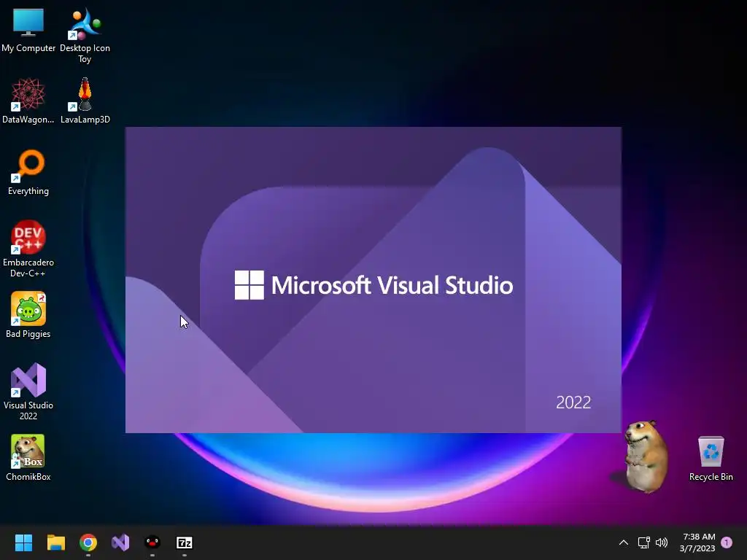Select the Recycle Bin icon

(711, 458)
